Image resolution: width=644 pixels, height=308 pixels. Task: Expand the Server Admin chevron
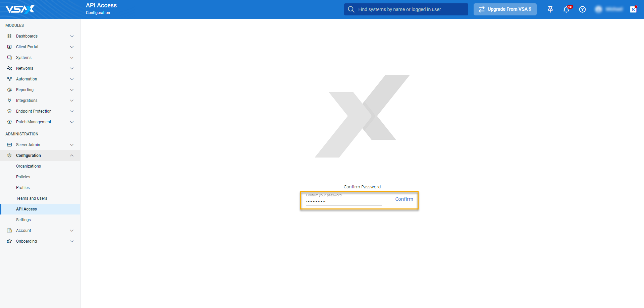click(x=72, y=145)
